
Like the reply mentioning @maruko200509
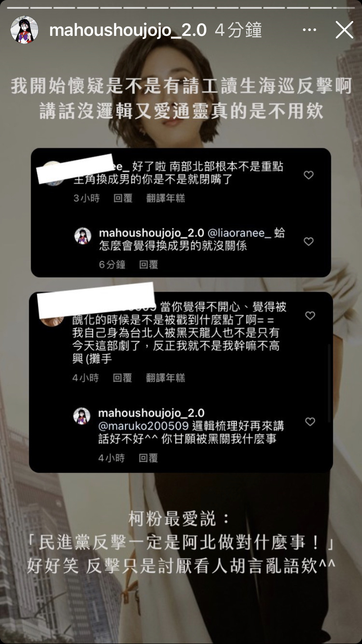310,421
